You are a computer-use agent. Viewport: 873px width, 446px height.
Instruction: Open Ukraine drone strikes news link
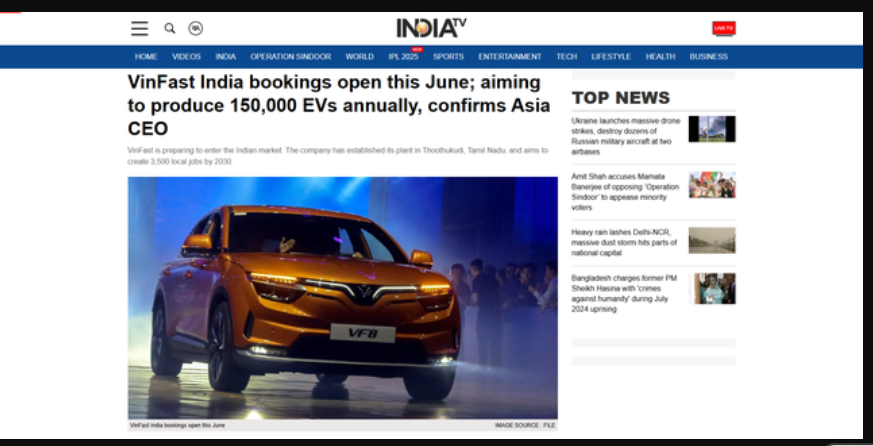click(626, 136)
